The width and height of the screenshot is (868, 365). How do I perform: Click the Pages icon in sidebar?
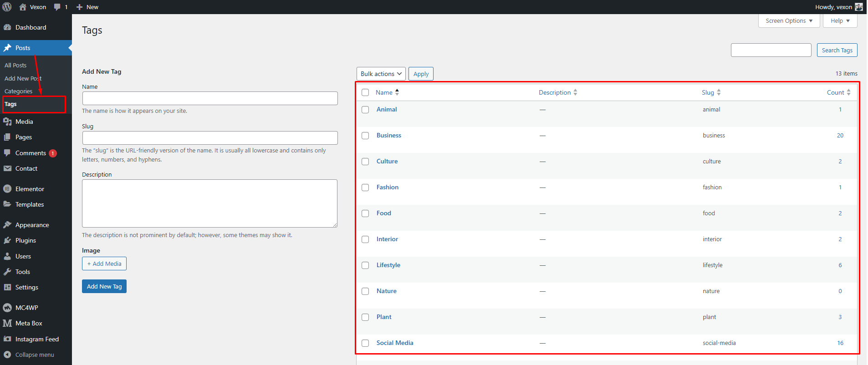7,137
